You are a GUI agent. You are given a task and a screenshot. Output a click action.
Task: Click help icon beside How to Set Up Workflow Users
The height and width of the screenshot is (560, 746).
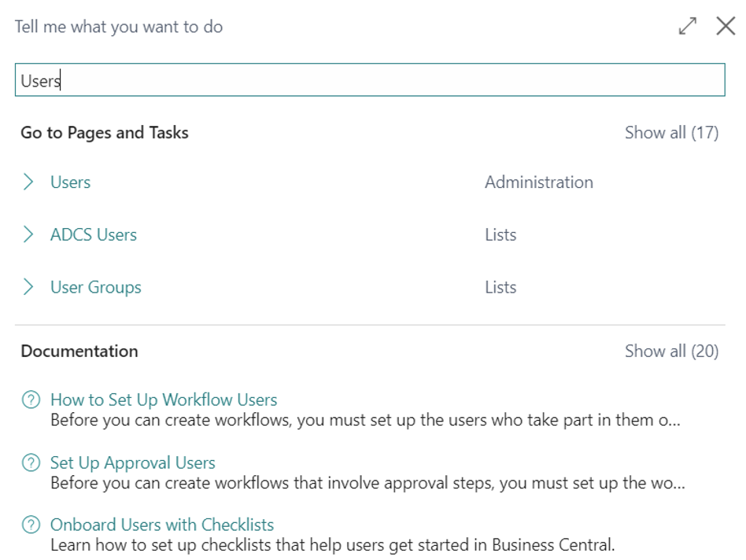(30, 400)
